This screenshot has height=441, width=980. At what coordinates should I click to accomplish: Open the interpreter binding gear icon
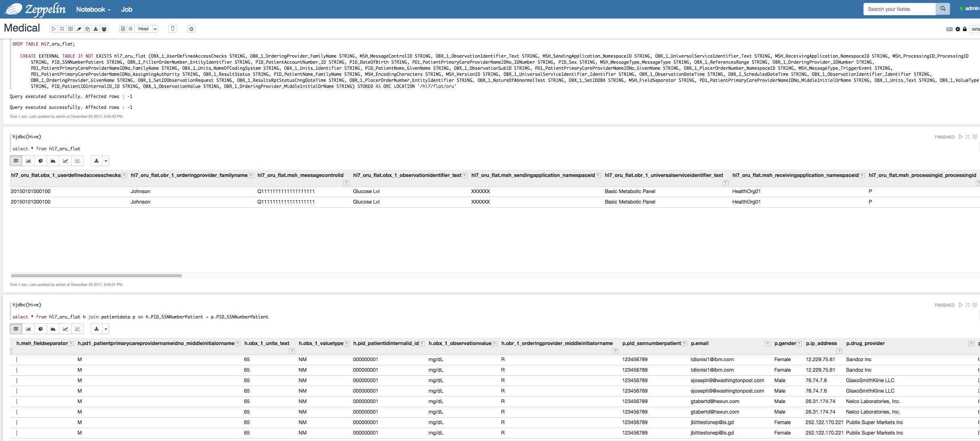(x=958, y=29)
